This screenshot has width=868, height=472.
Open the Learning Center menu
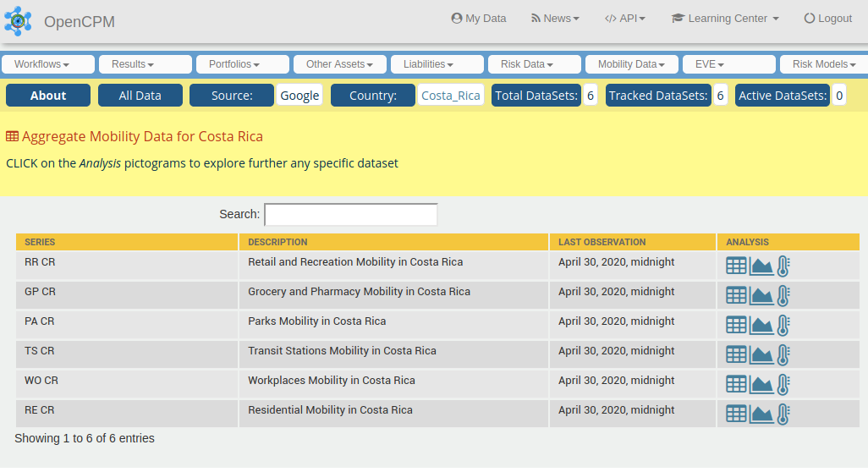725,19
